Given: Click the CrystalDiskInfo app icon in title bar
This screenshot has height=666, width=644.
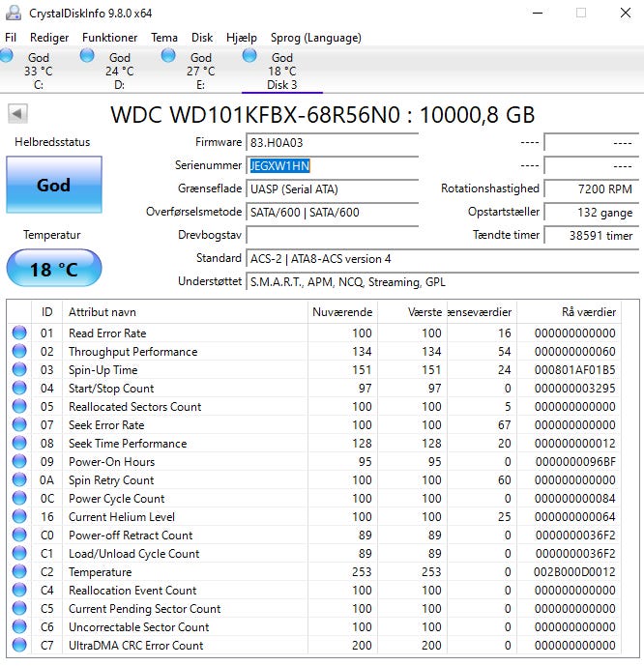Looking at the screenshot, I should (x=12, y=13).
